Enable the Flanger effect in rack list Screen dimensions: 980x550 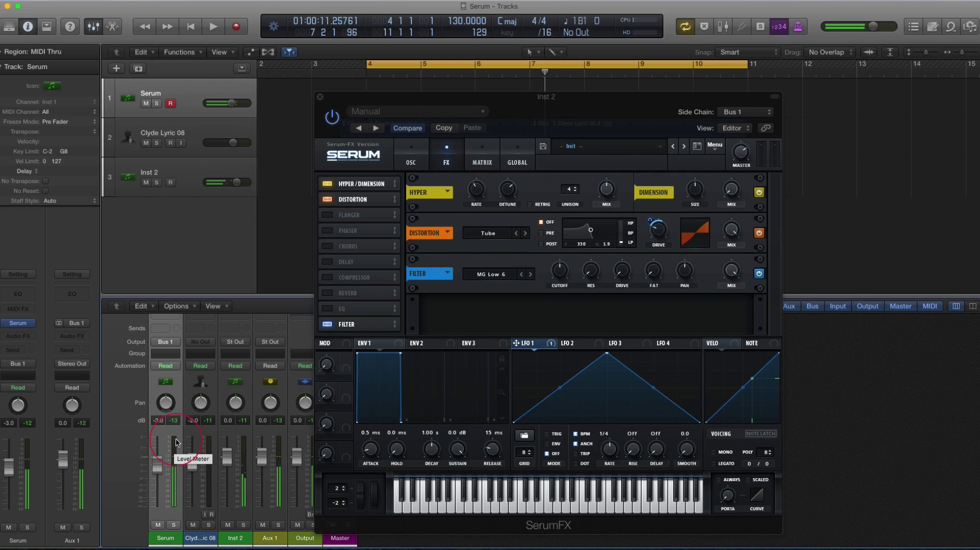328,215
